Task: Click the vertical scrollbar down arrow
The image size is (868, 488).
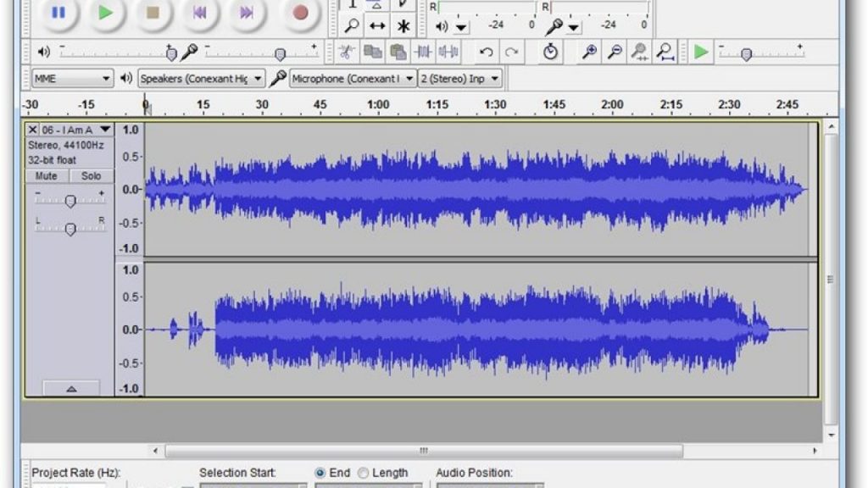Action: (x=831, y=435)
